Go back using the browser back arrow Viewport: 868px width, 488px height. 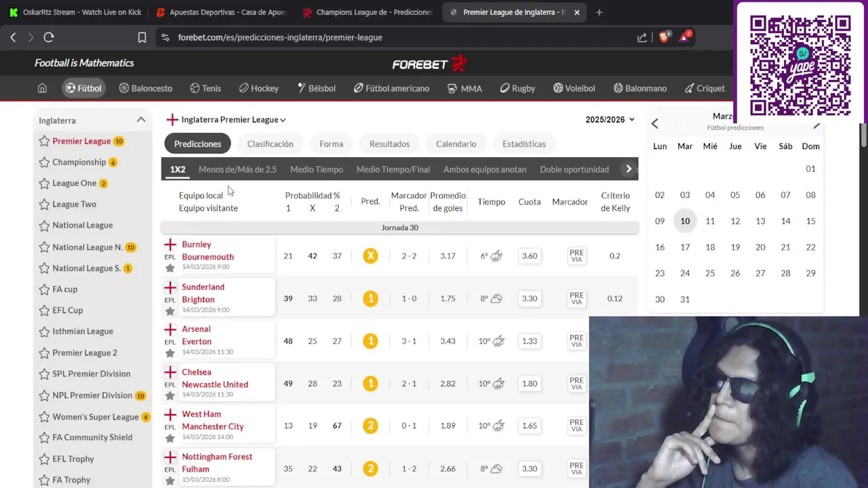13,37
